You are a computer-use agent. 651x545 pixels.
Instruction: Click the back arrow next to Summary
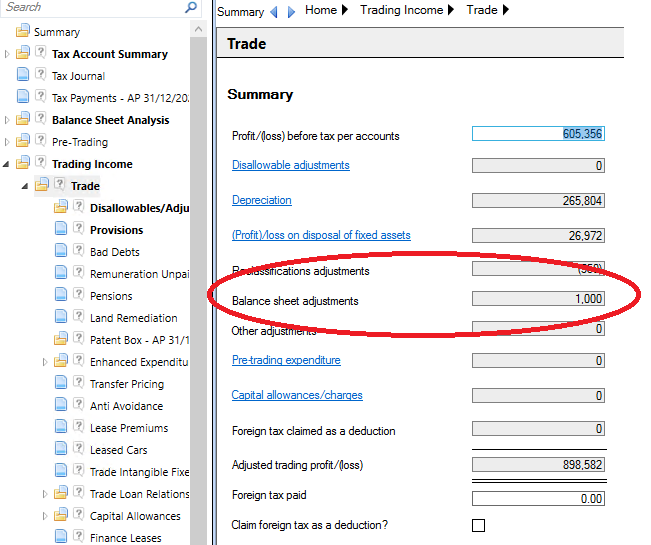[274, 12]
